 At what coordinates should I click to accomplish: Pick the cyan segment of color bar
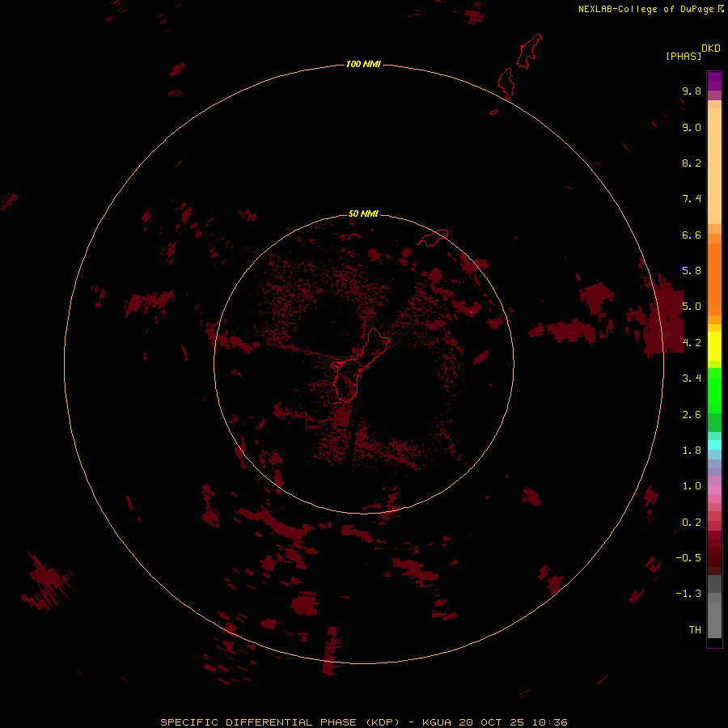point(714,445)
